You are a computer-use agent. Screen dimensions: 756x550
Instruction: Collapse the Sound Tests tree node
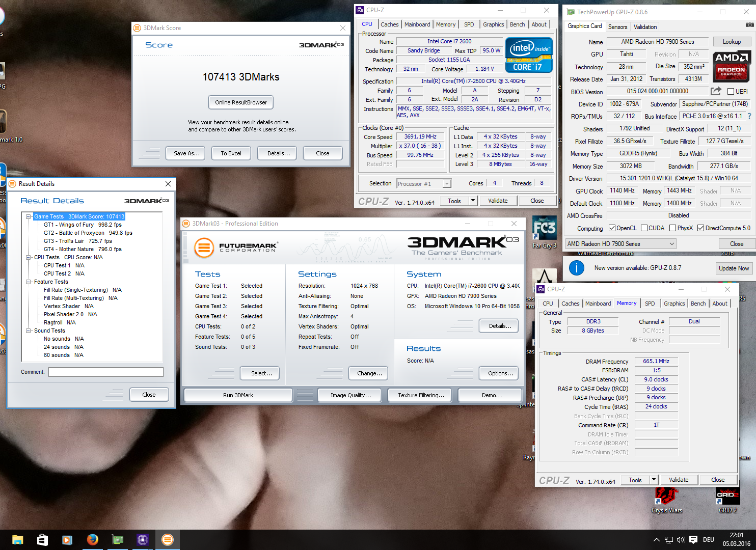[x=29, y=331]
